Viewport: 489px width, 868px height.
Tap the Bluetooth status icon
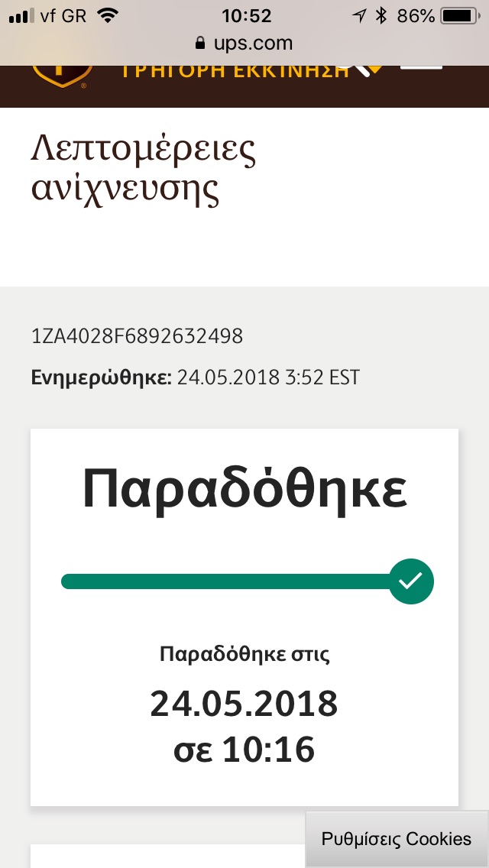pyautogui.click(x=382, y=16)
